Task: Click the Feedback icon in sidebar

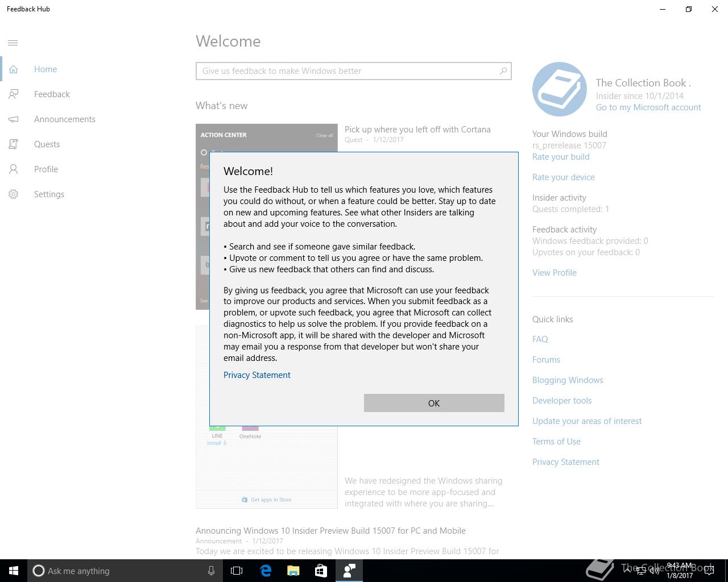Action: pyautogui.click(x=13, y=94)
